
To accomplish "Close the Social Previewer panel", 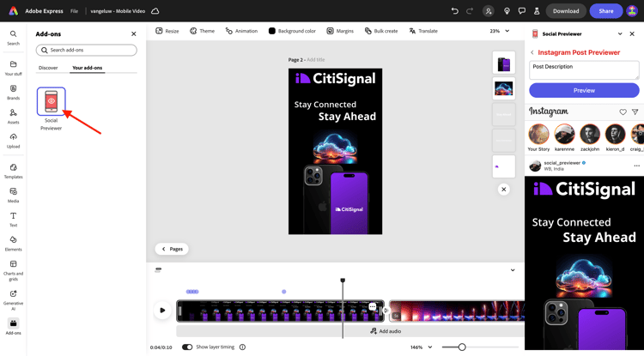I will click(x=632, y=34).
